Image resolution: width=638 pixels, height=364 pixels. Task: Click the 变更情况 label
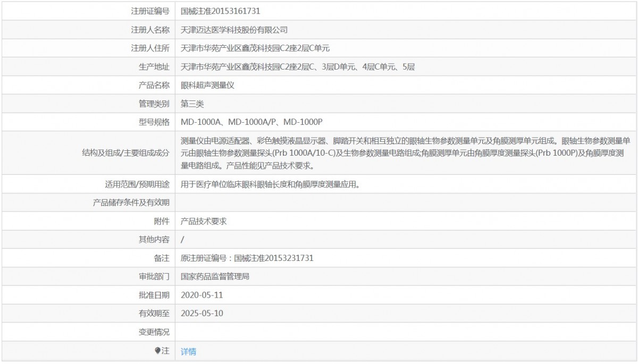click(x=154, y=332)
